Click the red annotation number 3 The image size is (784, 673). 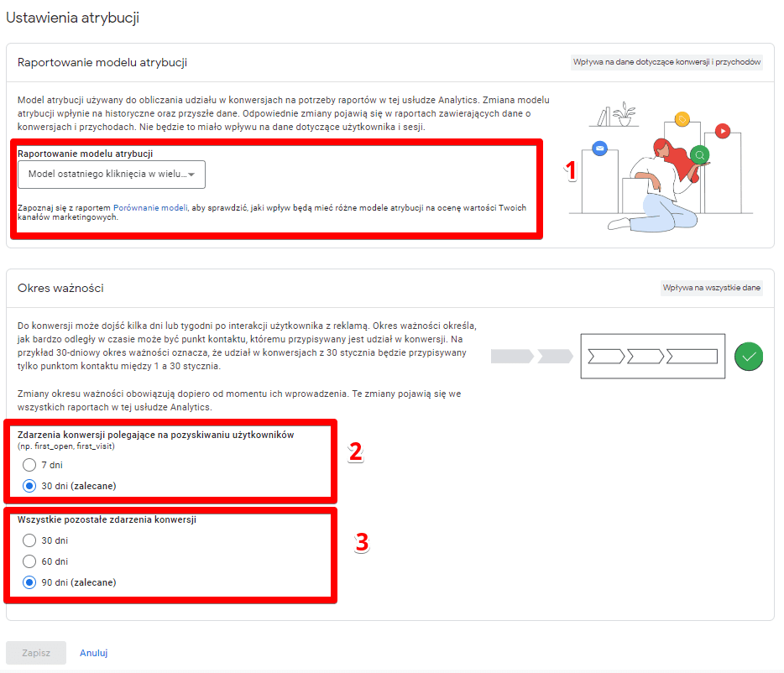362,543
